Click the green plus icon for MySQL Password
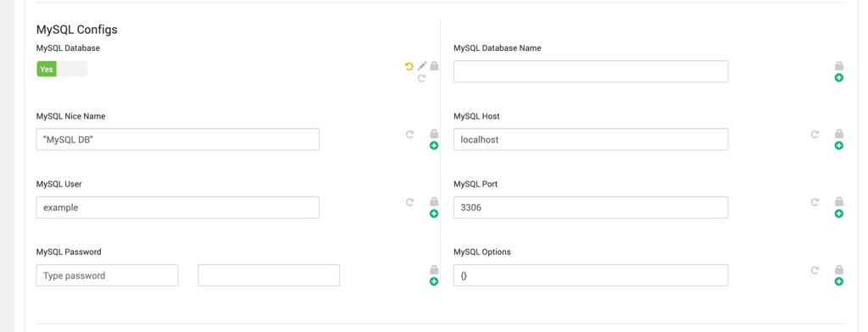Screen dimensions: 868x332 click(434, 282)
